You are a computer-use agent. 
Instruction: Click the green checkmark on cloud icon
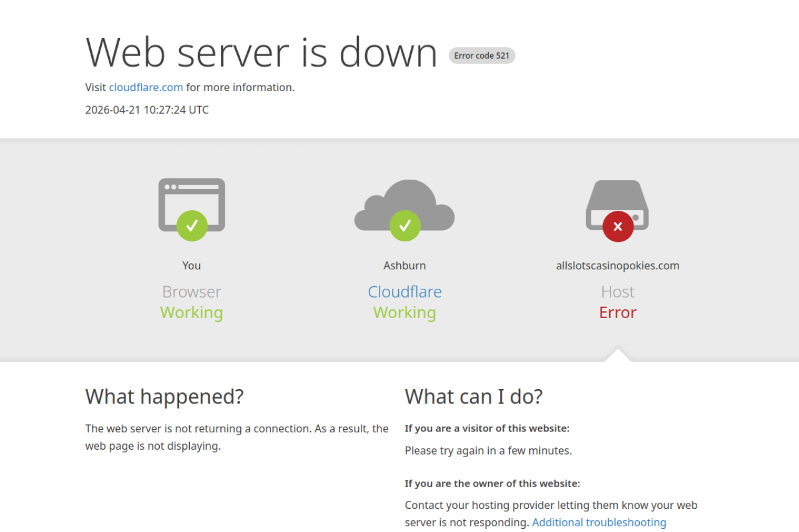pos(404,226)
